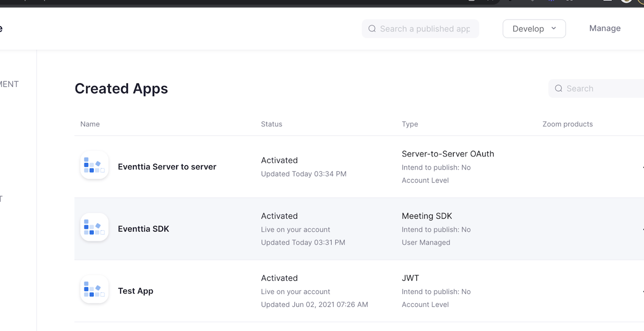Open the Develop dropdown menu

(x=534, y=28)
